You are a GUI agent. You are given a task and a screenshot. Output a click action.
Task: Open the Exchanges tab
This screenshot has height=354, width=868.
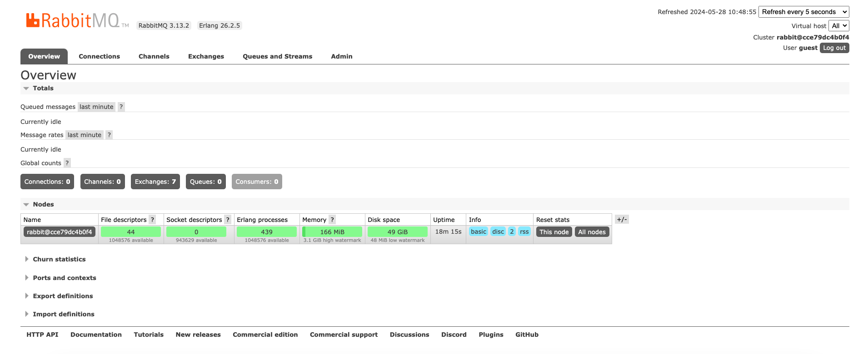pos(206,56)
